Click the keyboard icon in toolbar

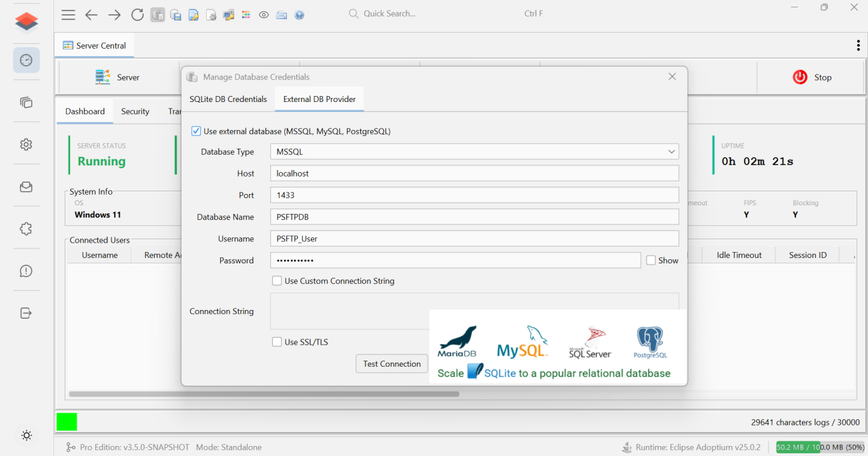coord(282,14)
